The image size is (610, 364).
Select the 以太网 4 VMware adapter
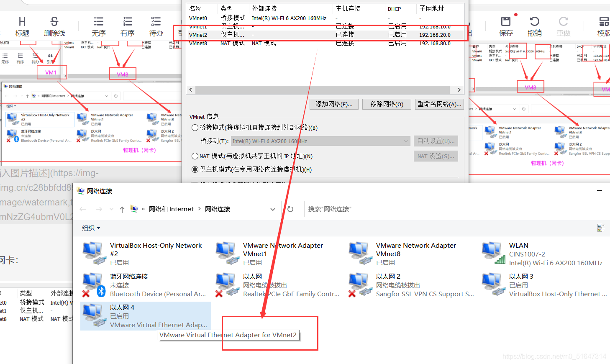click(x=146, y=316)
